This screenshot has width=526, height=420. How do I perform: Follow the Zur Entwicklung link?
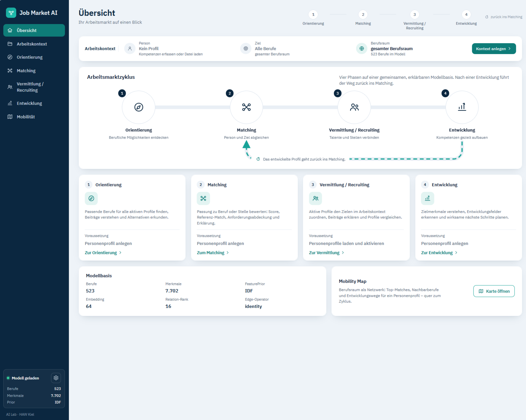439,253
